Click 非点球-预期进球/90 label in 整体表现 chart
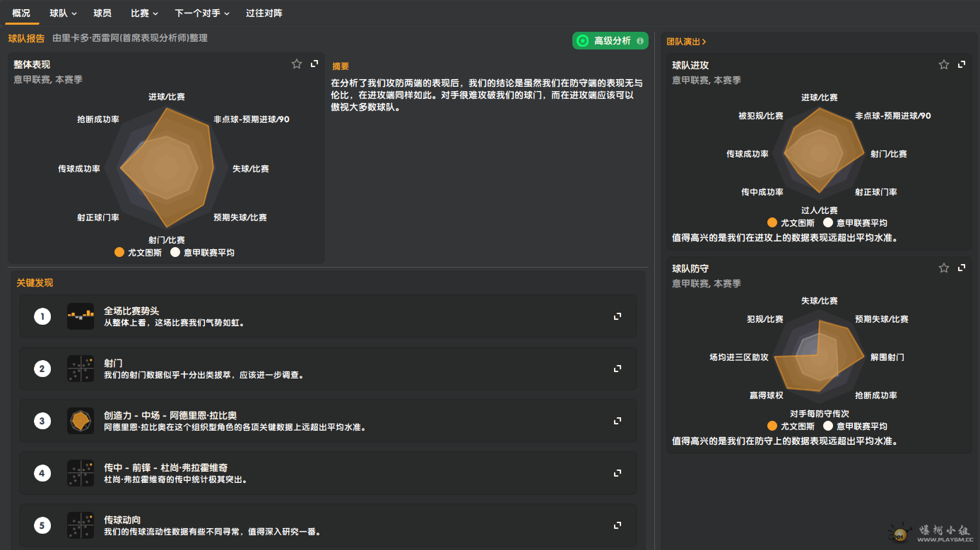The height and width of the screenshot is (550, 980). point(252,119)
